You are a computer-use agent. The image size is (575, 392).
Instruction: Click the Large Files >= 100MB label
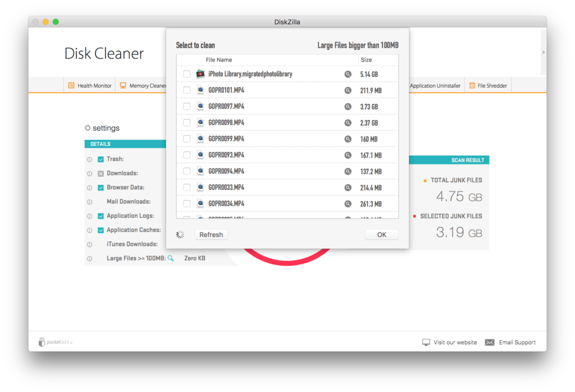[x=136, y=258]
